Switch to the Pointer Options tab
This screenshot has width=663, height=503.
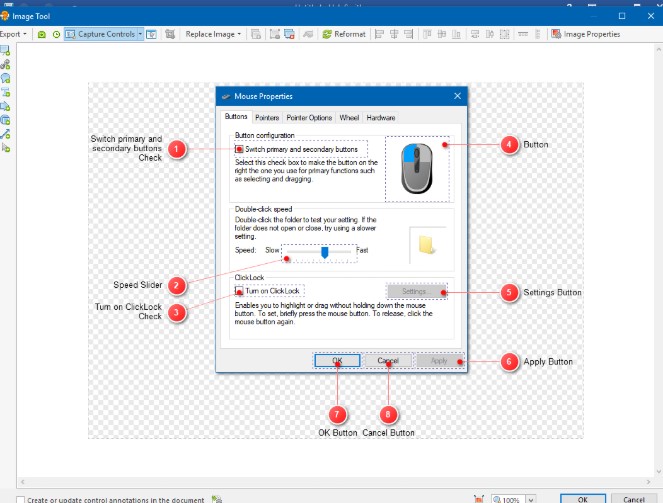pos(309,117)
